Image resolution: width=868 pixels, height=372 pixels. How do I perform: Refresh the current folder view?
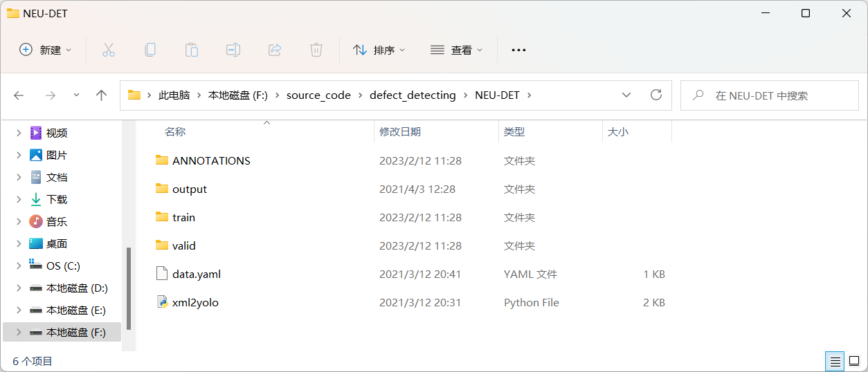click(656, 95)
